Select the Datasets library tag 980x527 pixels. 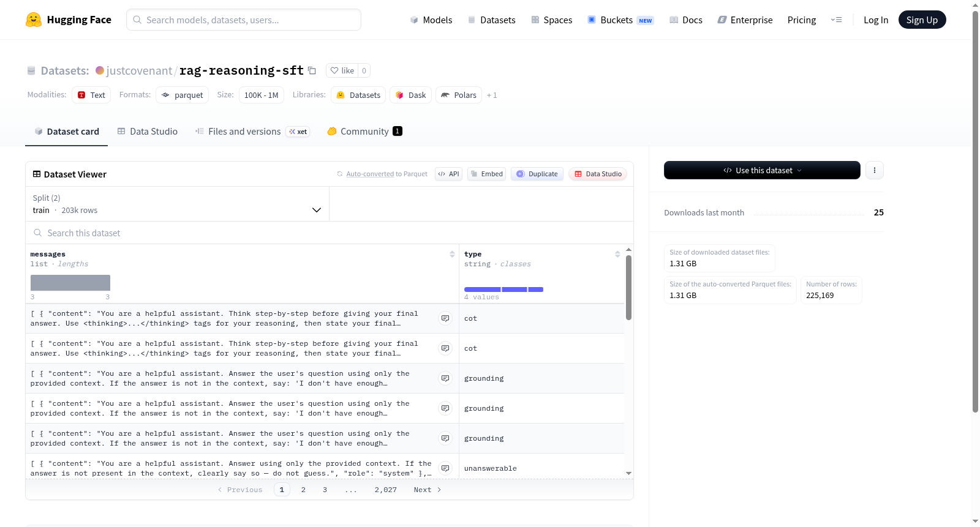(358, 95)
